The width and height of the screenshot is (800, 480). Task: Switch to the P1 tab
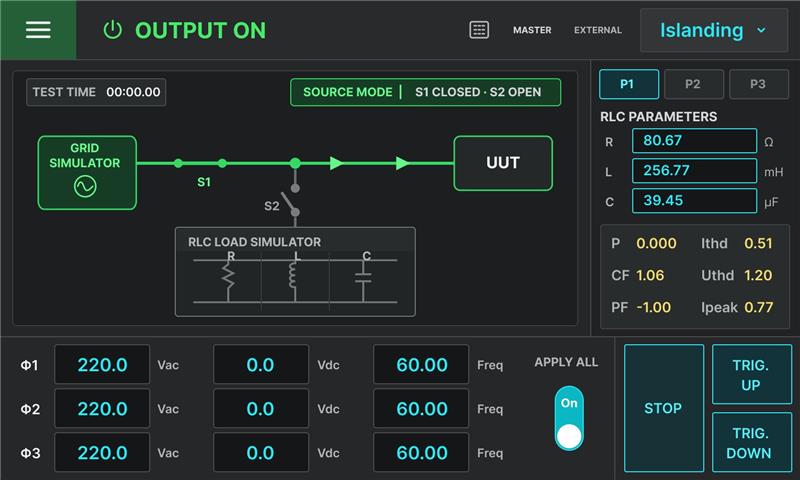(629, 84)
